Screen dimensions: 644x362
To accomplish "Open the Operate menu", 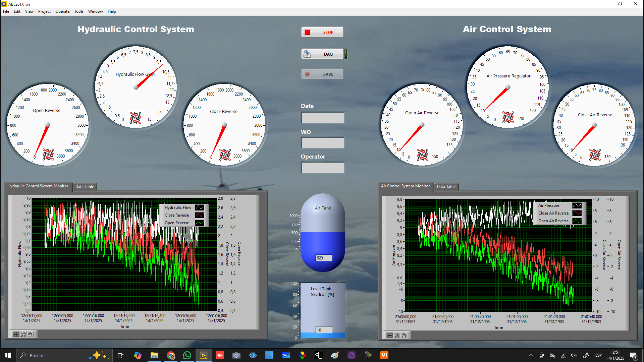I will pyautogui.click(x=62, y=11).
